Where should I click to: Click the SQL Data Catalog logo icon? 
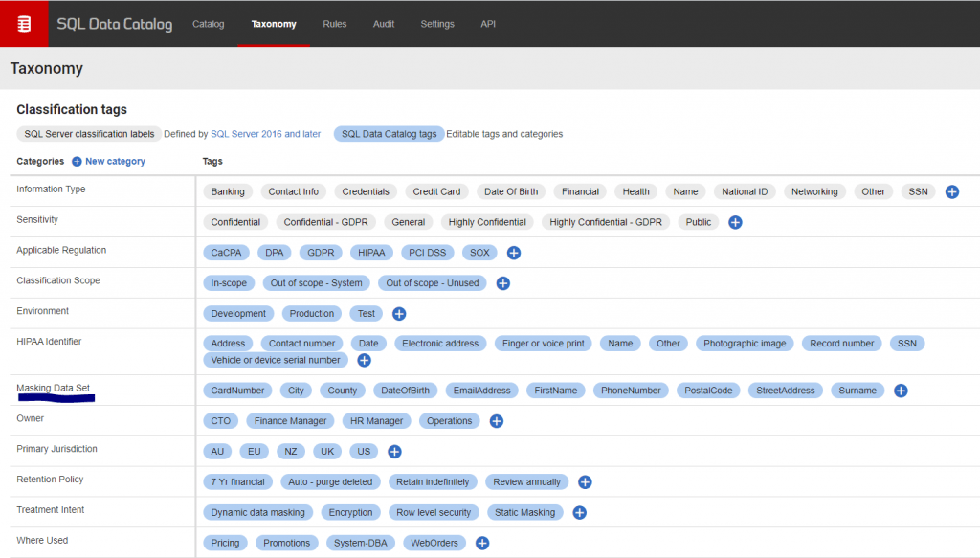tap(23, 23)
